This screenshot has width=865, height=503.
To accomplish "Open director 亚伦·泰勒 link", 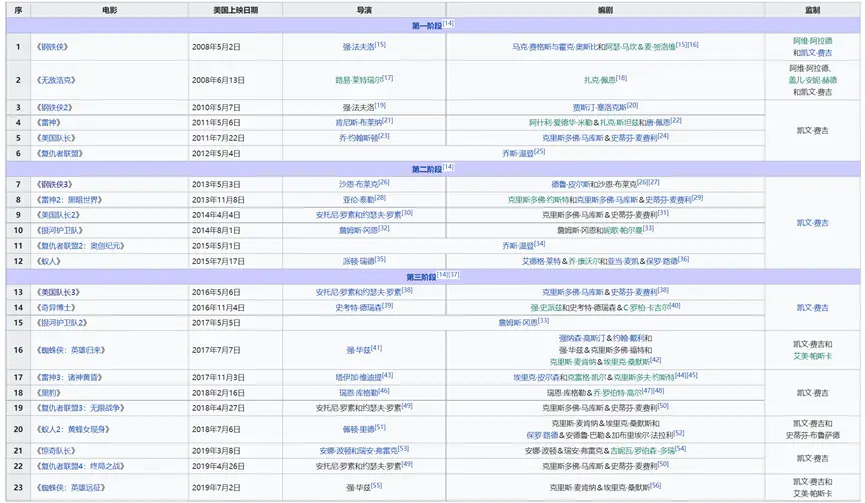I will pos(359,200).
